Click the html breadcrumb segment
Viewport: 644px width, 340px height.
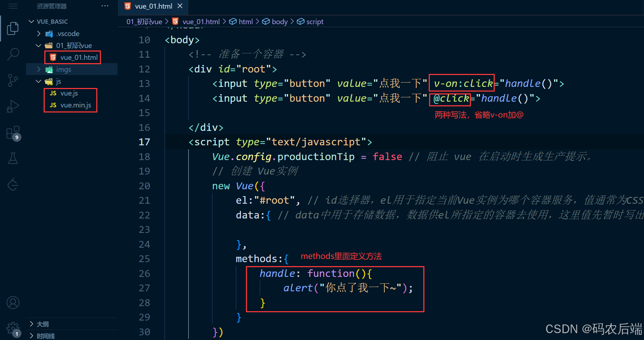[241, 22]
